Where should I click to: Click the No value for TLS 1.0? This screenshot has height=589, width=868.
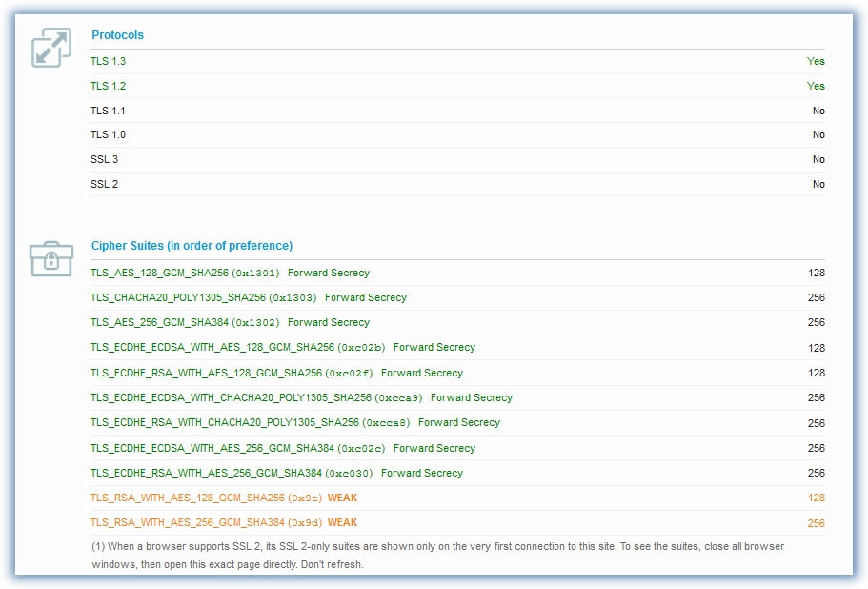pos(818,134)
